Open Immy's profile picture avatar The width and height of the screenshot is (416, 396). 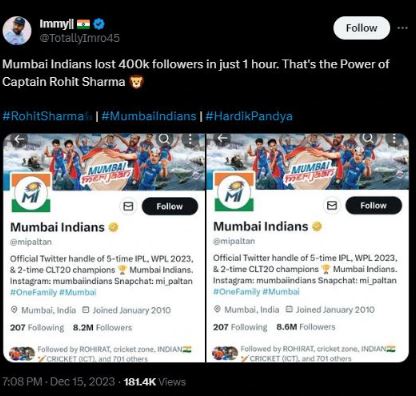coord(17,30)
